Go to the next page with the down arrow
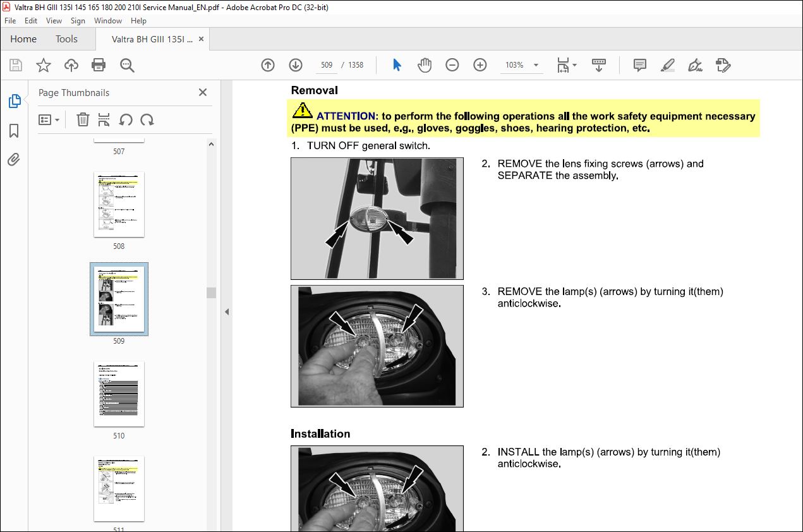The height and width of the screenshot is (532, 803). (296, 65)
